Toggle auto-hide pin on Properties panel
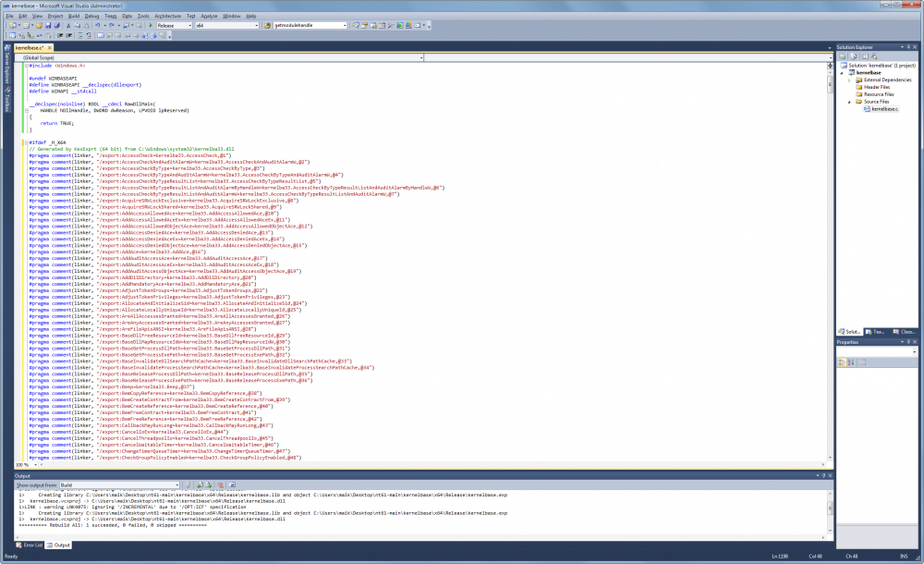This screenshot has height=564, width=924. [x=907, y=341]
